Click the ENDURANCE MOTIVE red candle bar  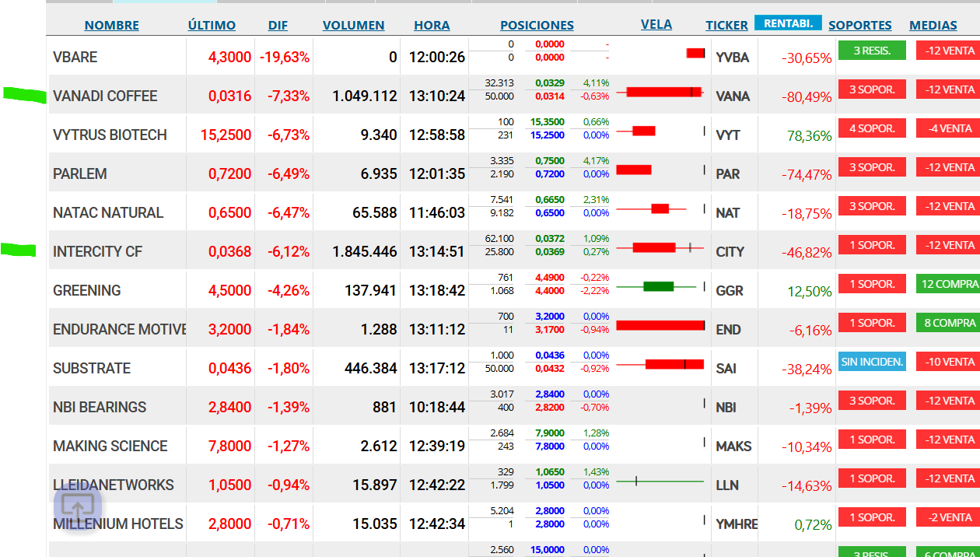click(x=660, y=325)
